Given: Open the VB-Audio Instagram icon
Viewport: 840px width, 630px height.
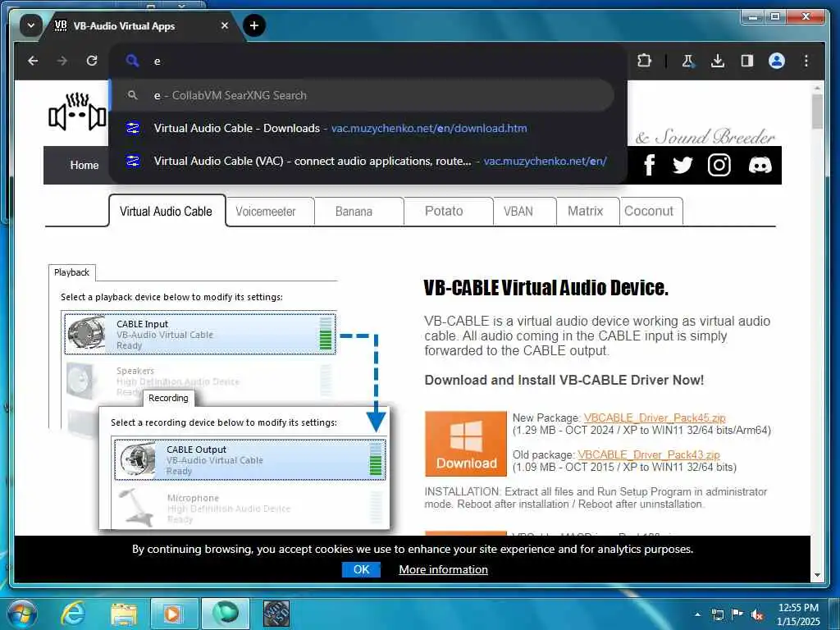Looking at the screenshot, I should click(x=719, y=165).
